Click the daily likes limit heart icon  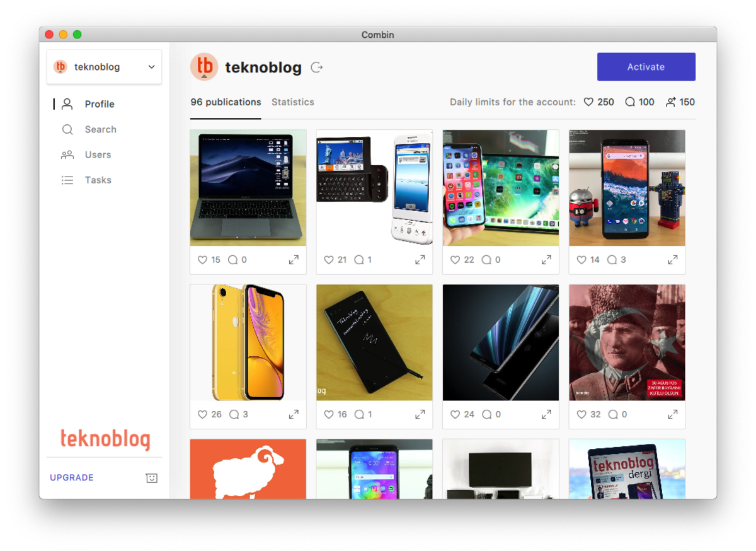(x=588, y=102)
